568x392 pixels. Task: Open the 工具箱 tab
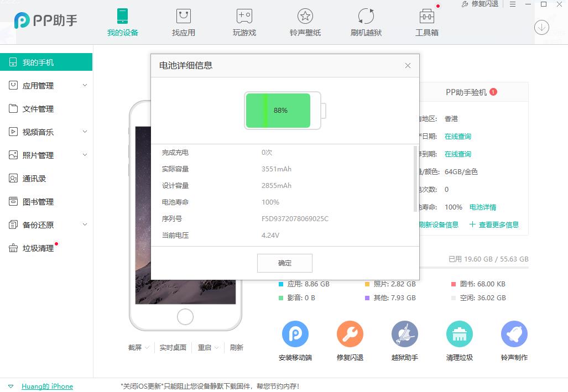click(427, 23)
